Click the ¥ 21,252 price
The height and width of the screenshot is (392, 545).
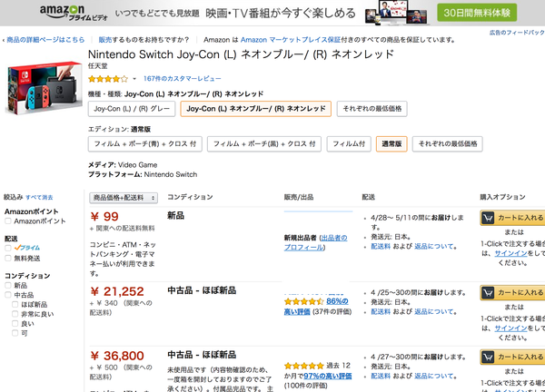[117, 291]
